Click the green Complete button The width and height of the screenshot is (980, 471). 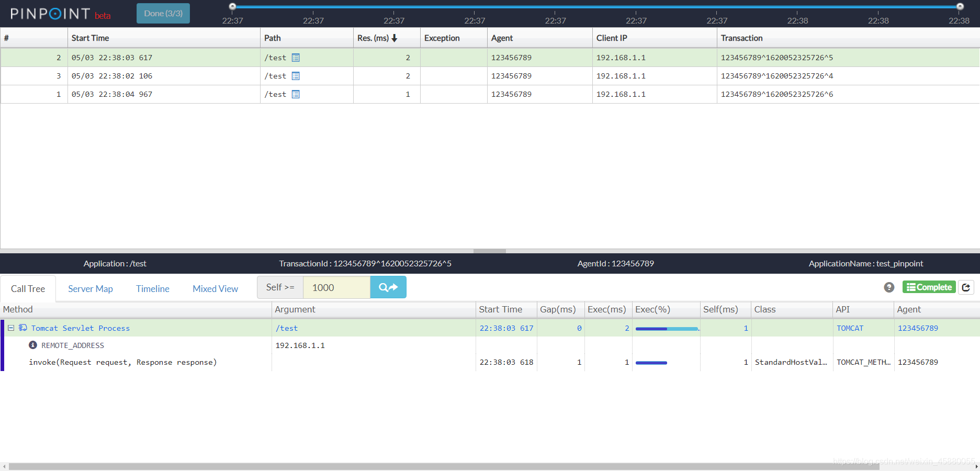[x=929, y=287]
